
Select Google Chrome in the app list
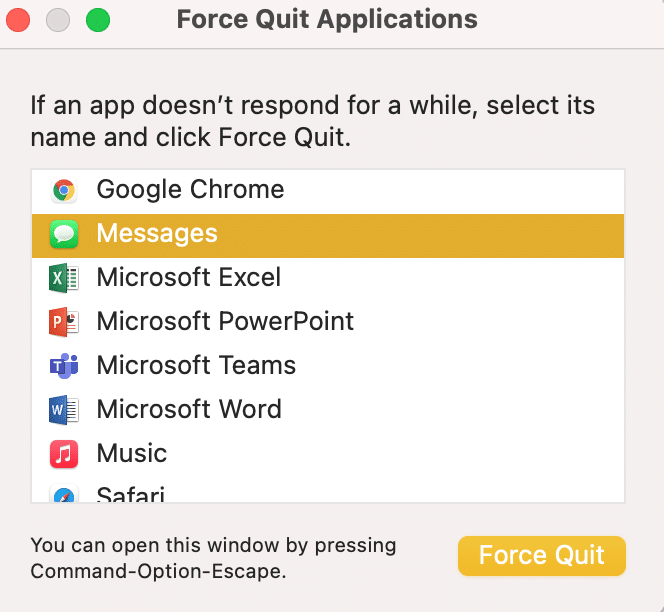pyautogui.click(x=190, y=190)
